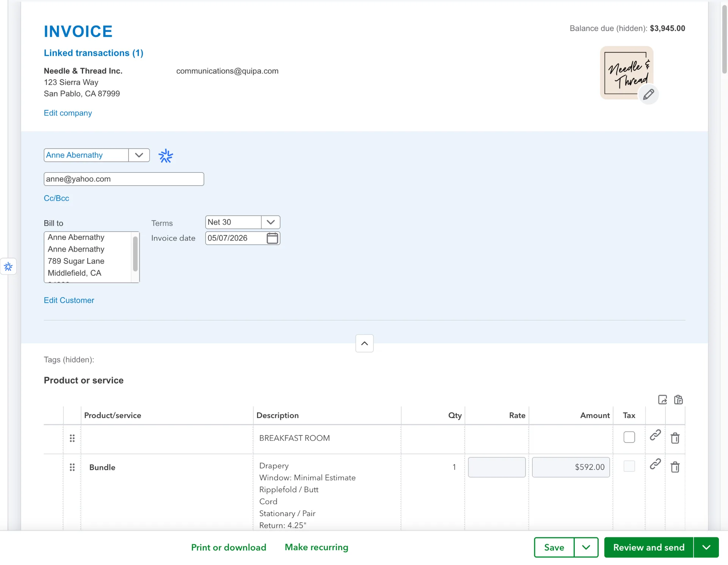Click the $592.00 amount field
Viewport: 728px width, 565px height.
point(571,467)
